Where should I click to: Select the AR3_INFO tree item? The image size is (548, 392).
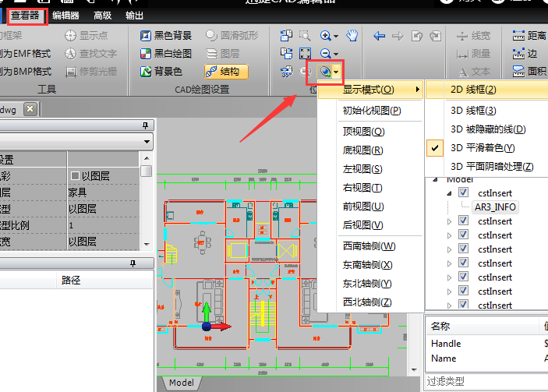495,207
